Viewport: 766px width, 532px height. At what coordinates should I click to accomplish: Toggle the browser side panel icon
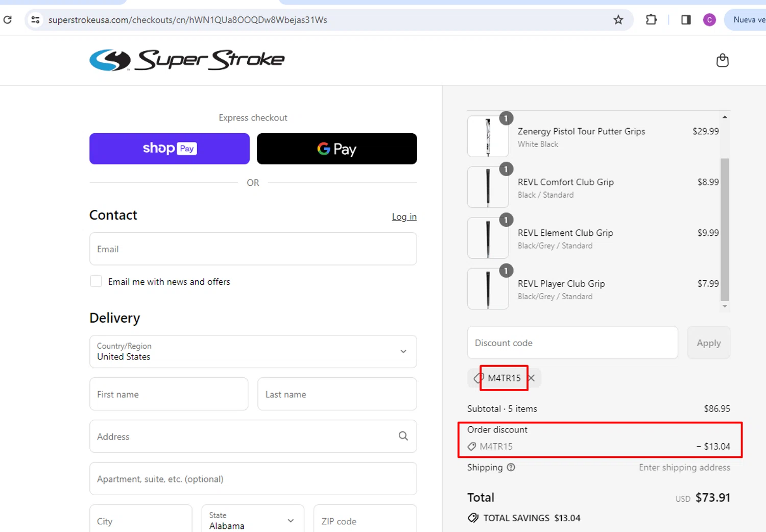(x=686, y=20)
